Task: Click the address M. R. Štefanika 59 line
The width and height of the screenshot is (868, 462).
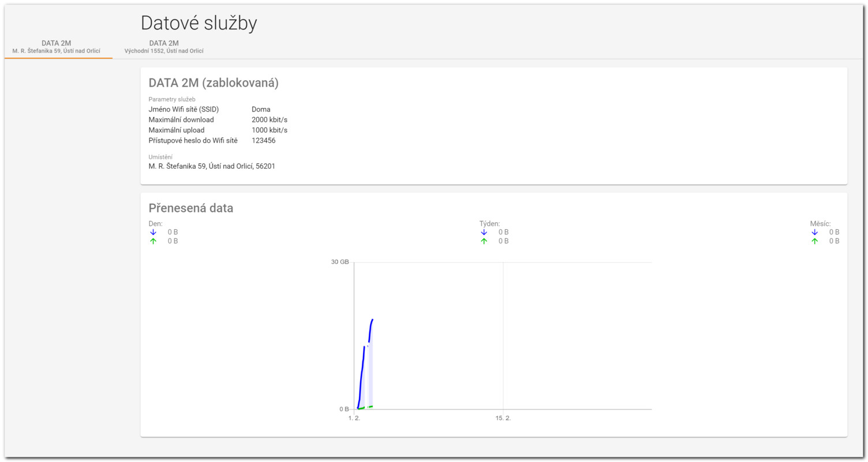Action: [x=212, y=166]
